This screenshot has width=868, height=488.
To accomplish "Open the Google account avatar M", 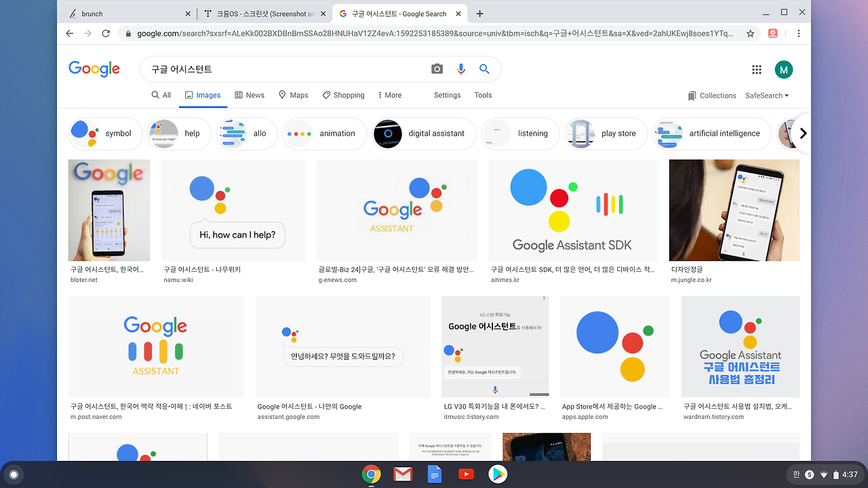I will pos(784,69).
